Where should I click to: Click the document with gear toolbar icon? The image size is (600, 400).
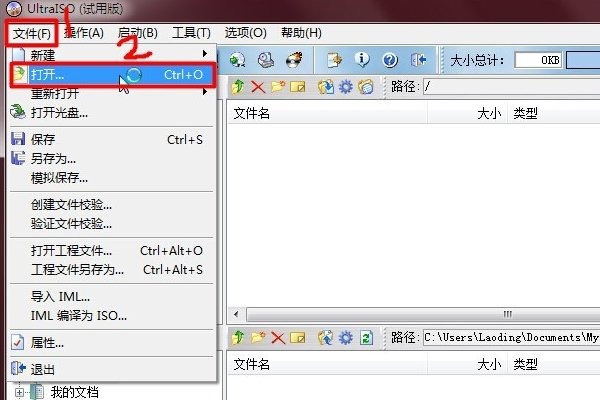(x=334, y=60)
